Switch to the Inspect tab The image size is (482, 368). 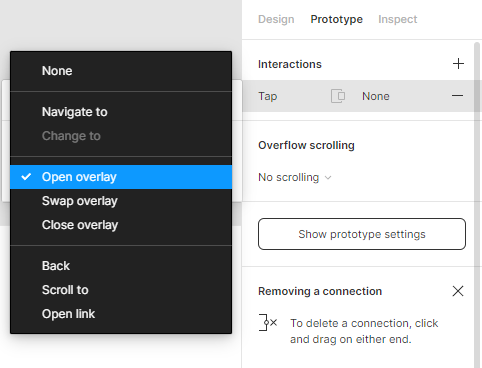pyautogui.click(x=397, y=19)
